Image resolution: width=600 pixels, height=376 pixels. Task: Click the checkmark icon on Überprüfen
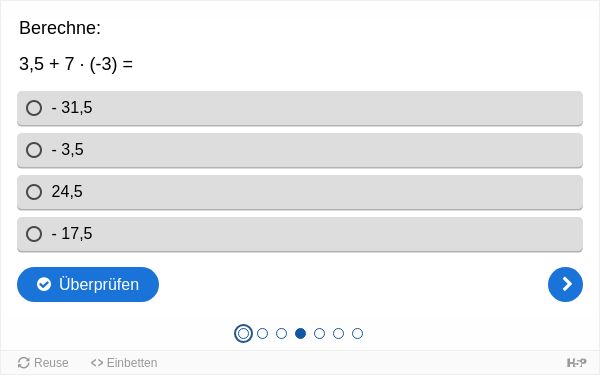(x=44, y=284)
